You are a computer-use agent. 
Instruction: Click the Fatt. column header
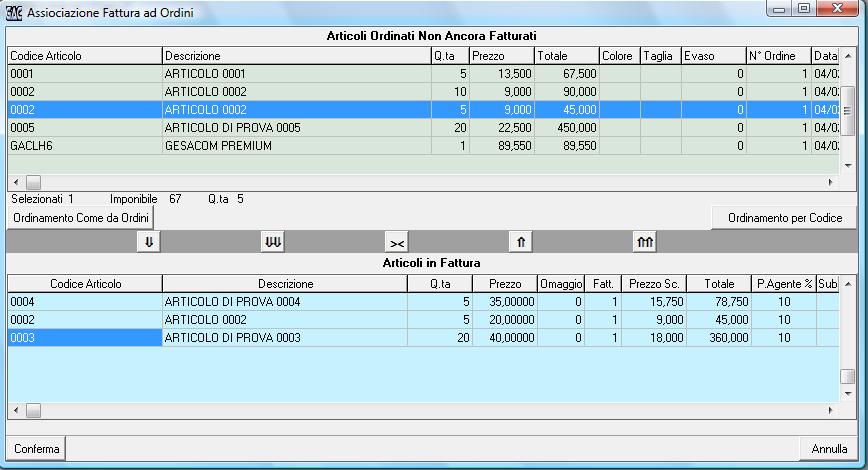click(x=603, y=283)
